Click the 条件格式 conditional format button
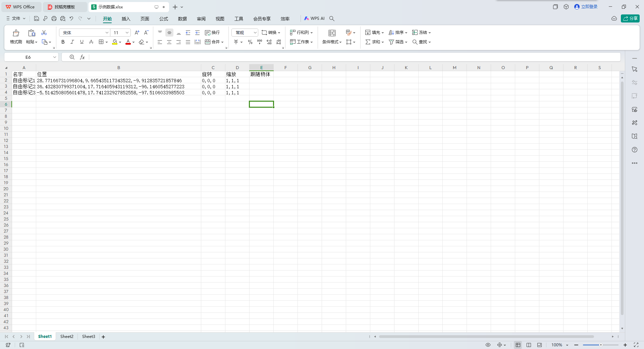Screen dimensions: 644x349 tap(332, 37)
